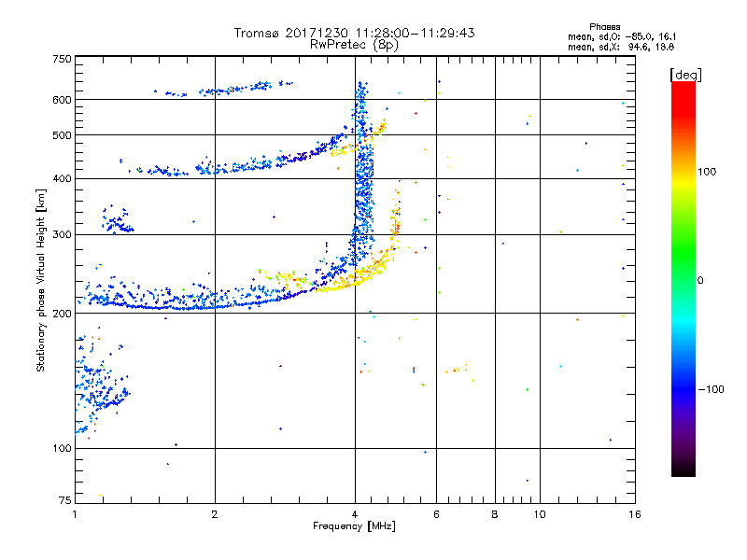The height and width of the screenshot is (560, 747).
Task: Click the '10' x-axis tick label
Action: coord(540,514)
